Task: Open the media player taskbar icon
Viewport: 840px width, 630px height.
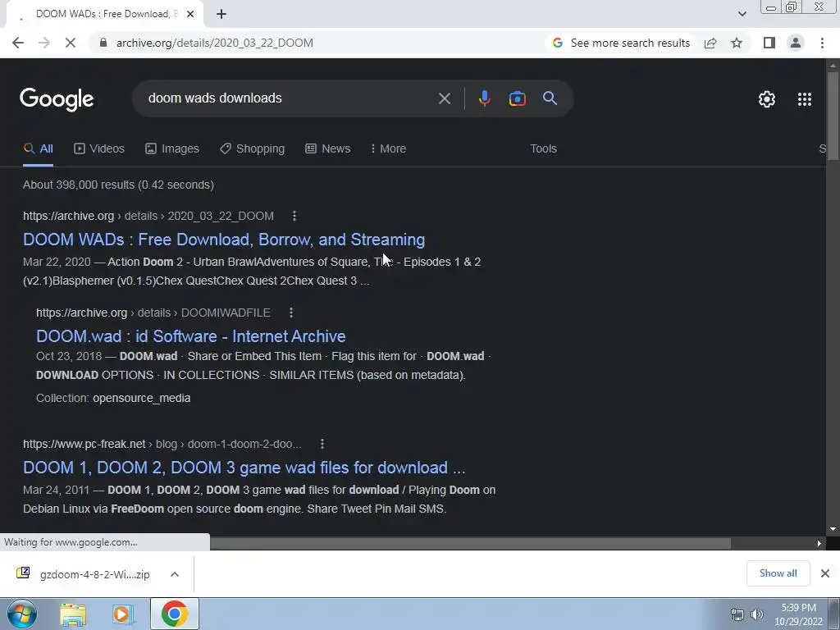Action: click(x=123, y=614)
